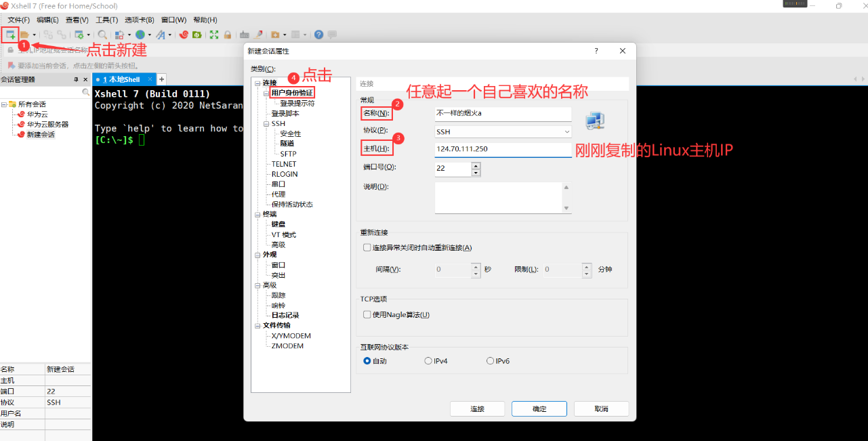Toggle the fullscreen toolbar icon
This screenshot has height=441, width=868.
click(x=214, y=35)
